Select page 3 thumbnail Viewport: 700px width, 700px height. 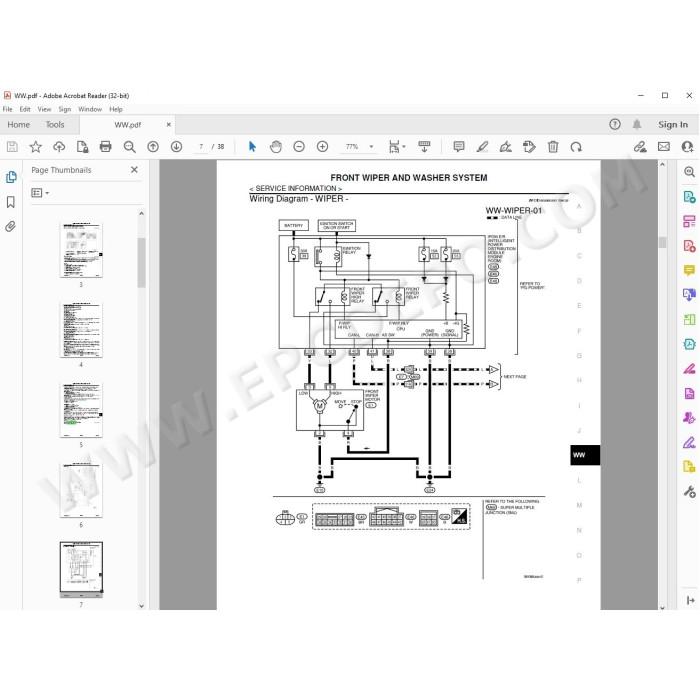(x=81, y=250)
